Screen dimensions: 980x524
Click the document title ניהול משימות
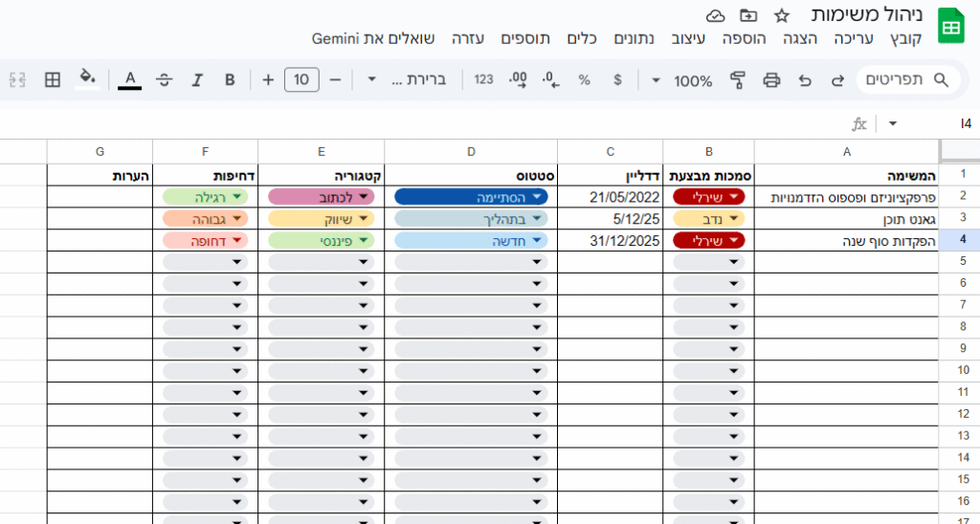[866, 15]
